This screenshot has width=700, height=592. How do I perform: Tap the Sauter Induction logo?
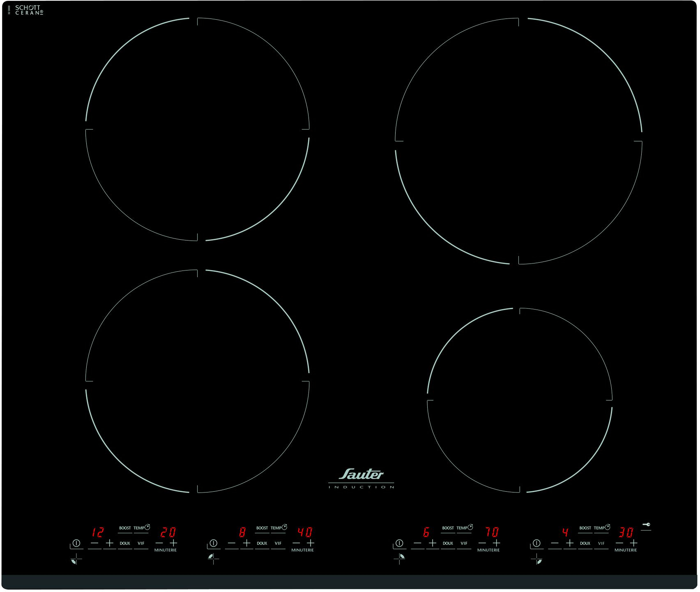click(361, 479)
